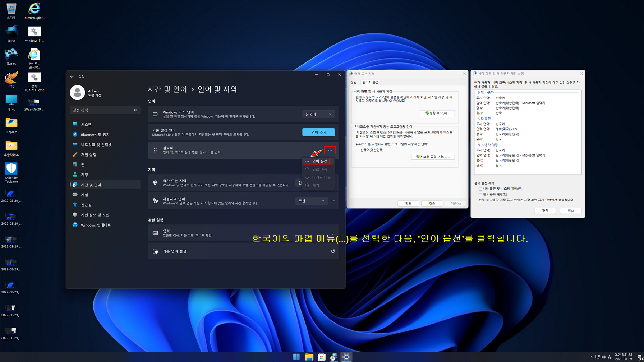Open the 우클릭메뉴 desktop folder
Image resolution: width=644 pixels, height=362 pixels.
(11, 149)
